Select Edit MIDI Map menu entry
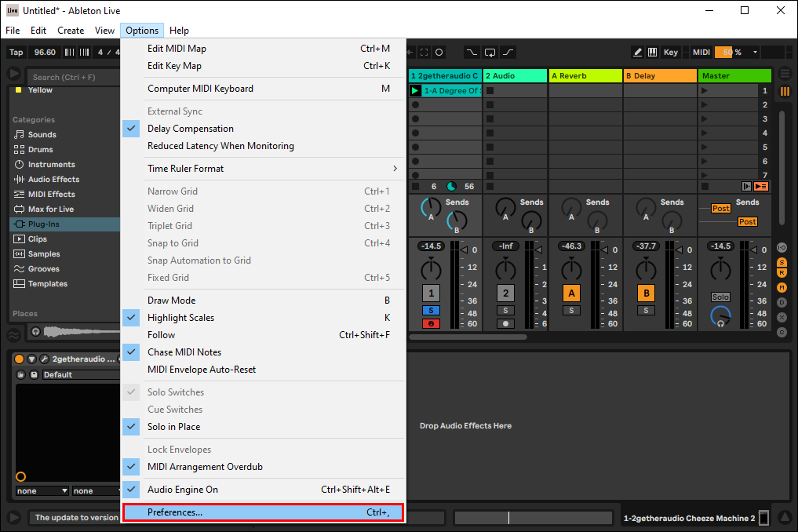Image resolution: width=798 pixels, height=532 pixels. tap(263, 49)
